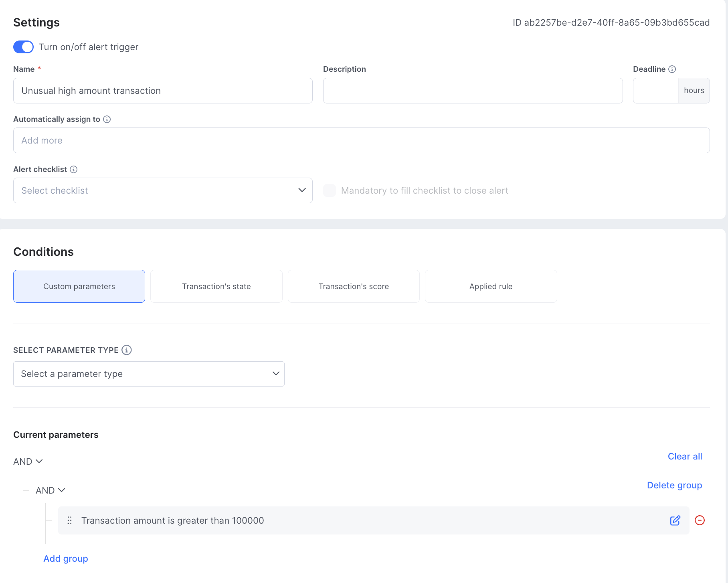Screen dimensions: 728x583
Task: Click the empty Description input field
Action: [473, 91]
